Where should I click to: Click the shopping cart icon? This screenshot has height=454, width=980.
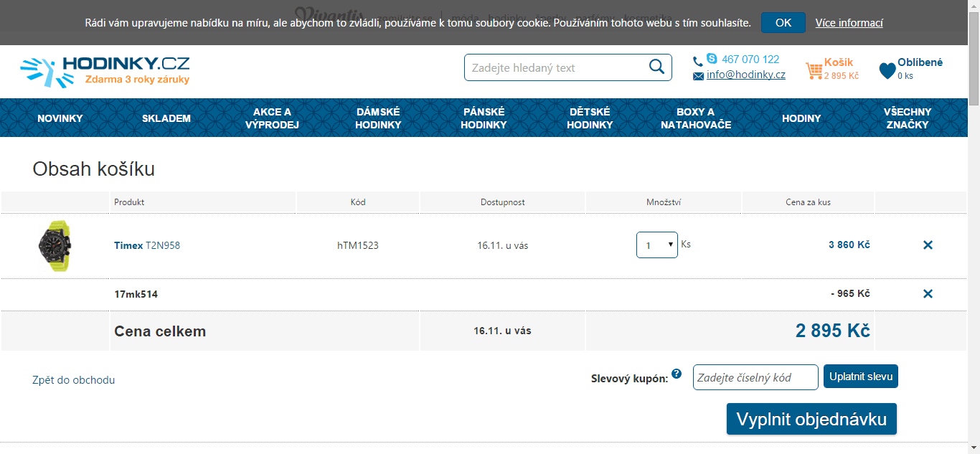pos(814,71)
